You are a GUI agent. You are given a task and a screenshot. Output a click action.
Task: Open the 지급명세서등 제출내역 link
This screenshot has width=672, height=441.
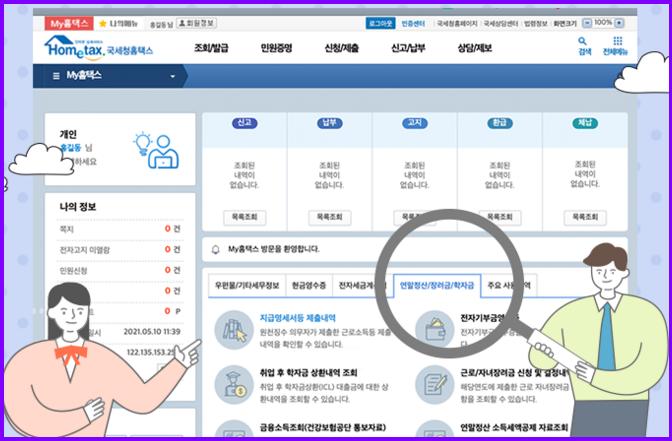298,318
